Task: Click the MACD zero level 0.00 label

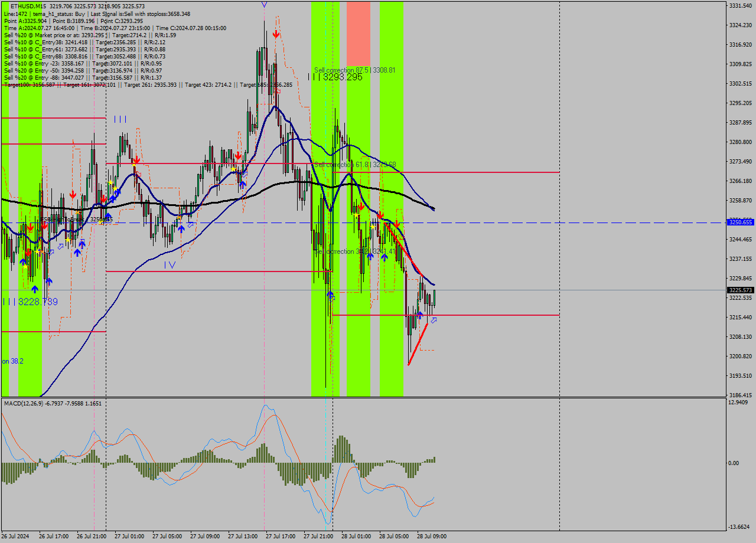Action: click(734, 463)
